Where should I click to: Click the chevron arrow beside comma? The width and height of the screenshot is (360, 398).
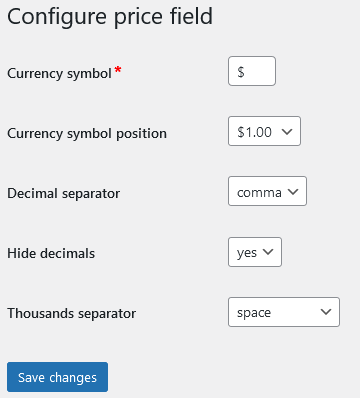click(293, 192)
